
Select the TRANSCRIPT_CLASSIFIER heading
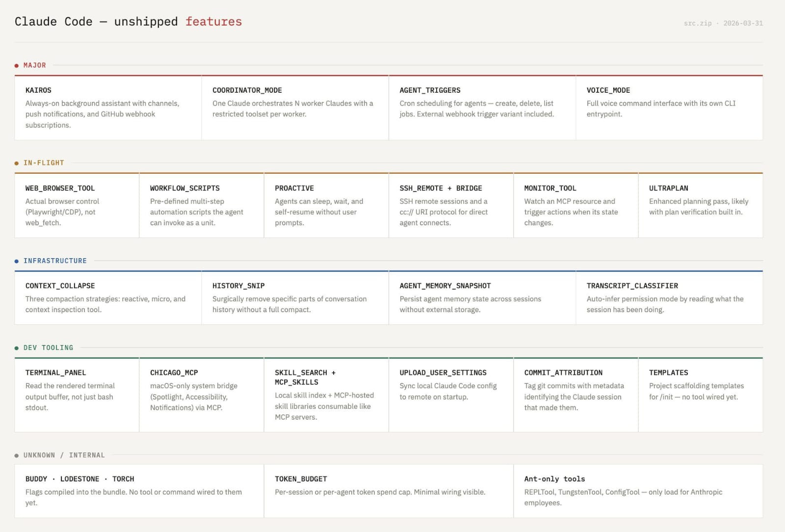pyautogui.click(x=632, y=286)
